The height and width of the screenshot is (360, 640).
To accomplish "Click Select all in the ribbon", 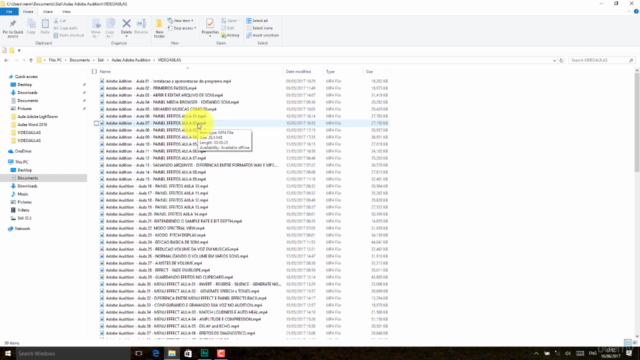I will (x=257, y=21).
